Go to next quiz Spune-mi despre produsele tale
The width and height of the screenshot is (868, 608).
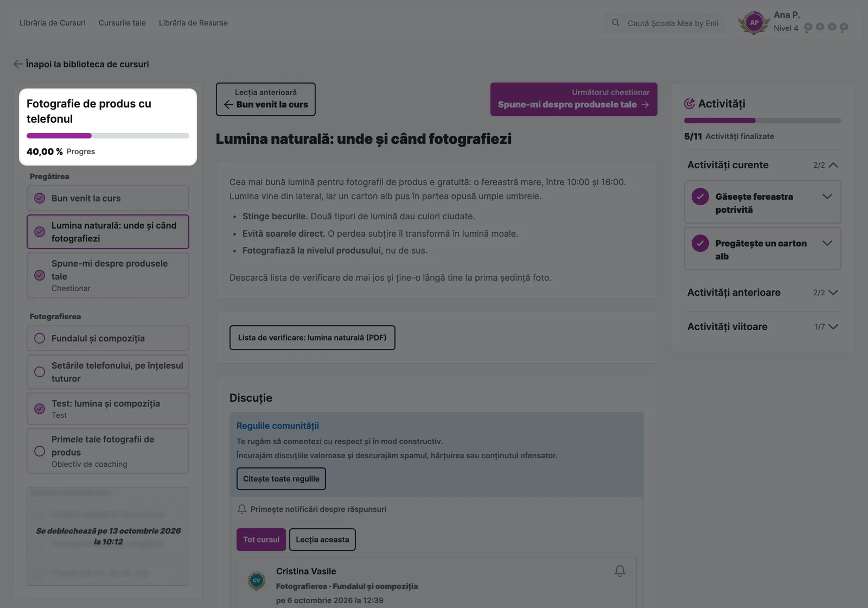coord(574,99)
